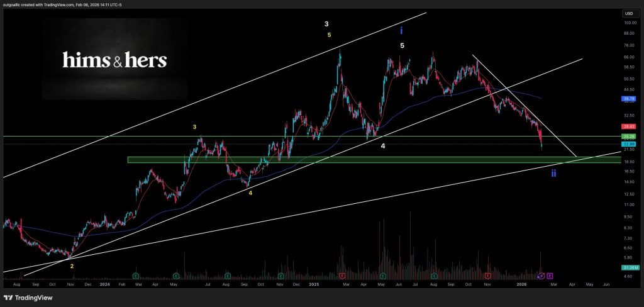Image resolution: width=644 pixels, height=307 pixels.
Task: Click the red earnings marker near Nov 2025
Action: [x=488, y=276]
